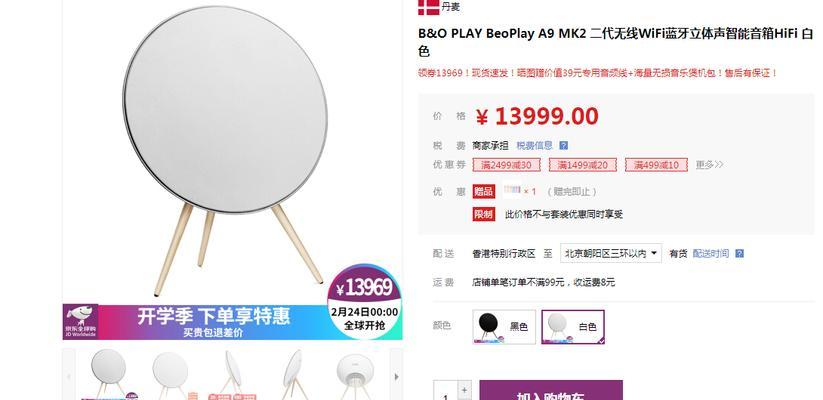This screenshot has width=823, height=400.
Task: Click the Denmark flag icon
Action: [428, 7]
